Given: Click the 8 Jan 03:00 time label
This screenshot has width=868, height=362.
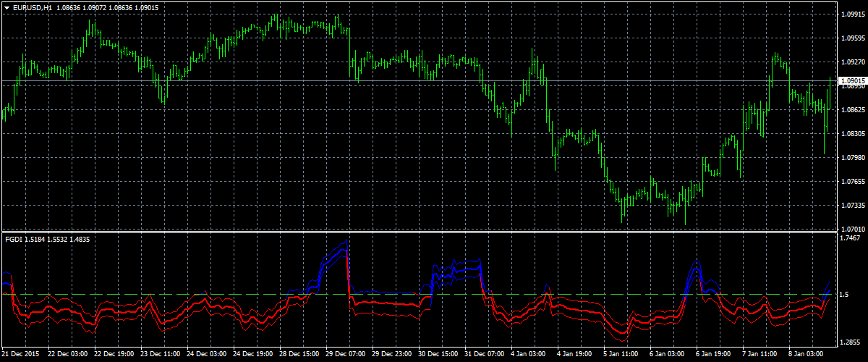Looking at the screenshot, I should [807, 355].
